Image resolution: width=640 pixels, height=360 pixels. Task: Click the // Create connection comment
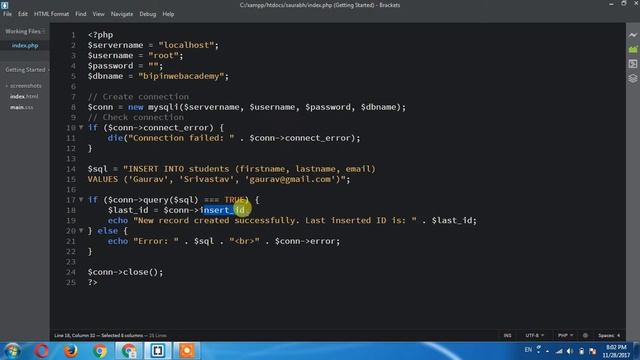coord(138,97)
